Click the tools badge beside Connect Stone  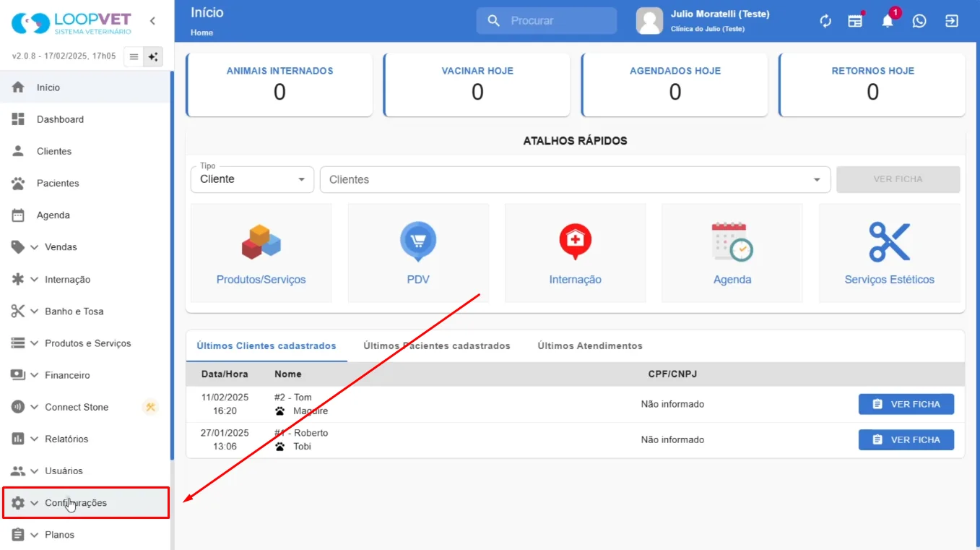pyautogui.click(x=151, y=407)
